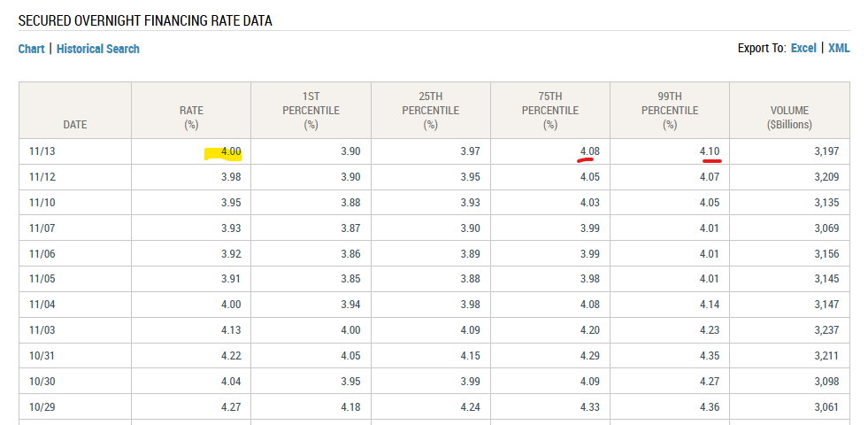Click the underlined 4.10 99th percentile value
868x425 pixels.
click(709, 151)
